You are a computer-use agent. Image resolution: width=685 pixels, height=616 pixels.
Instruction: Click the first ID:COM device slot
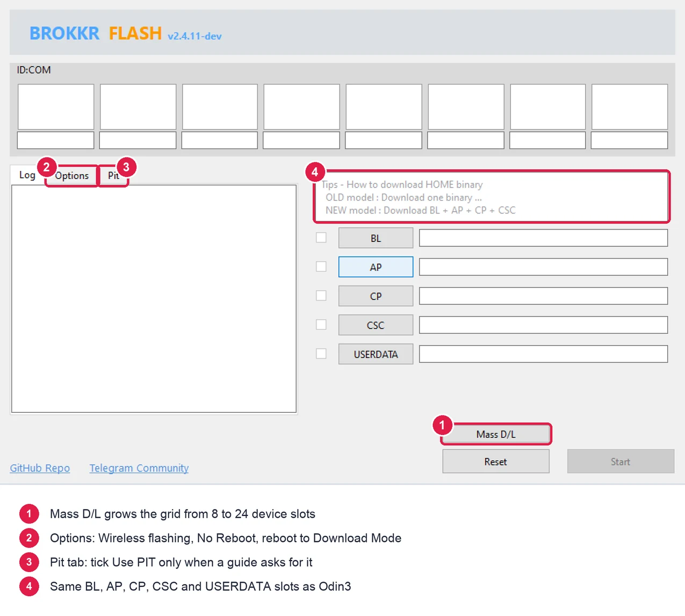pyautogui.click(x=56, y=106)
